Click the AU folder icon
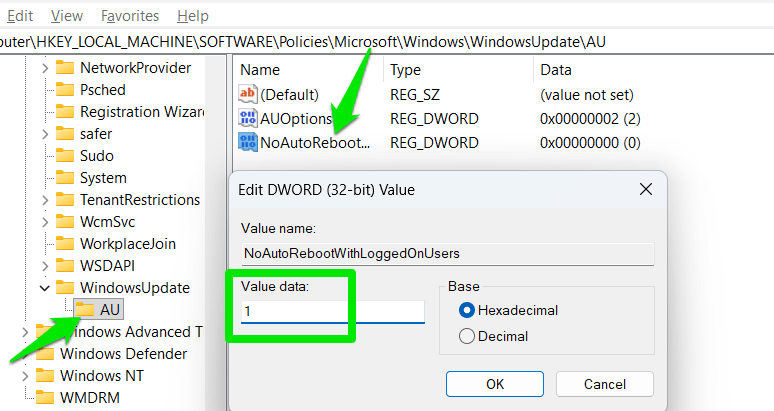Viewport: 774px width, 411px height. [x=85, y=310]
